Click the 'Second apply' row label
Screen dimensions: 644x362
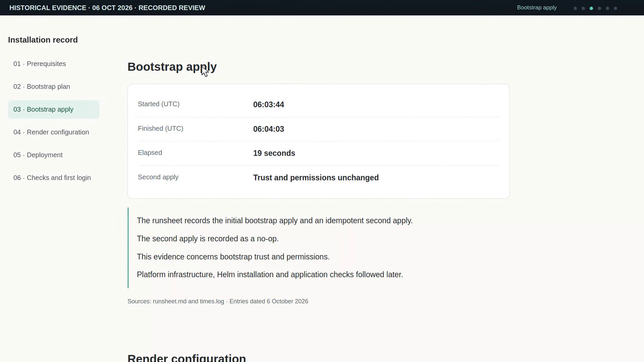[158, 177]
